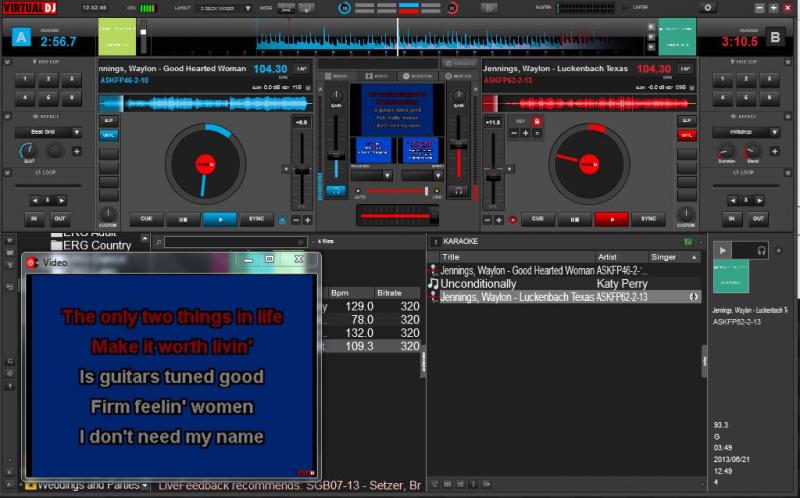The image size is (800, 498).
Task: Click the deck B jog wheel center
Action: (x=589, y=164)
